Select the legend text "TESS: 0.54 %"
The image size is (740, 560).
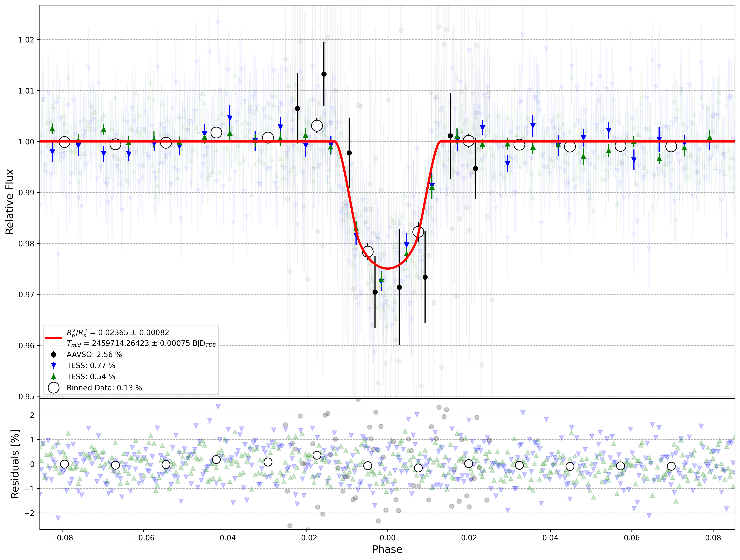[x=91, y=376]
